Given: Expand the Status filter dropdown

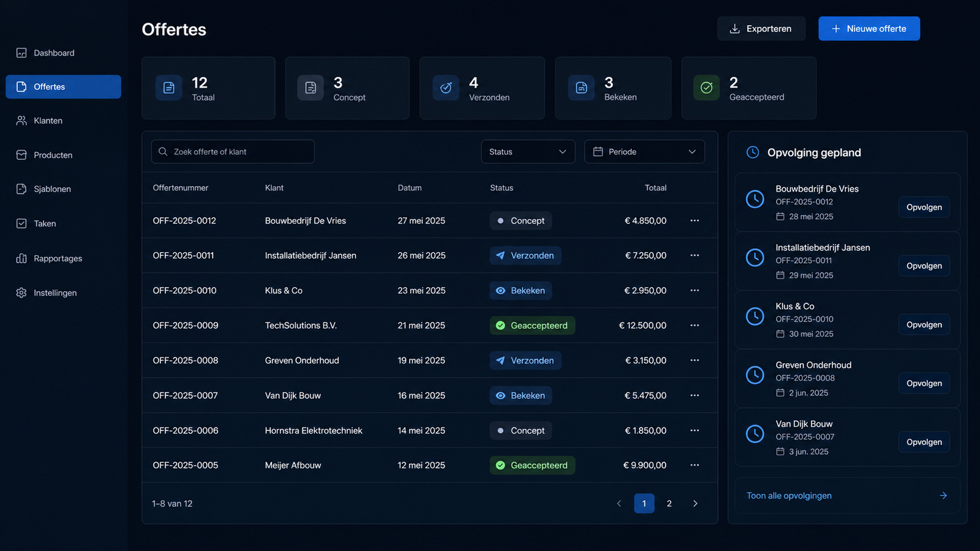Looking at the screenshot, I should pos(528,152).
